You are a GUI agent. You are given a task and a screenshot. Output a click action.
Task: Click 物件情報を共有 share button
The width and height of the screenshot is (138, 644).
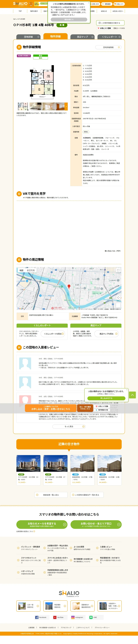[x=102, y=410]
